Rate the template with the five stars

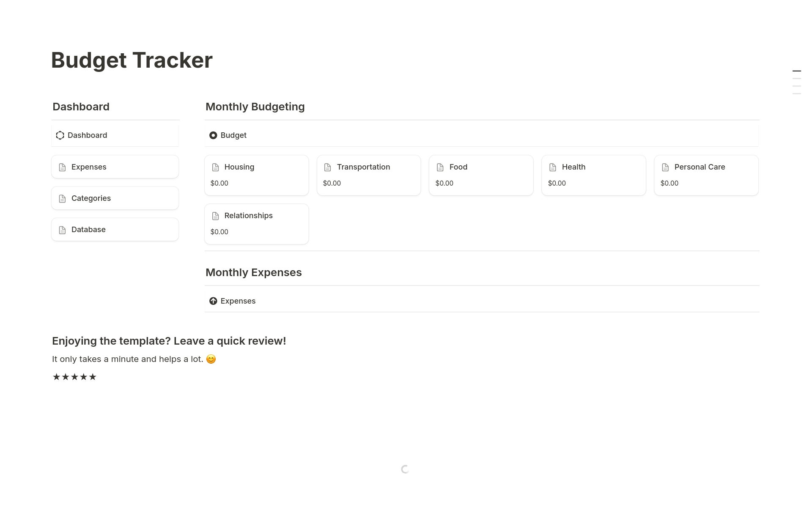click(x=74, y=376)
